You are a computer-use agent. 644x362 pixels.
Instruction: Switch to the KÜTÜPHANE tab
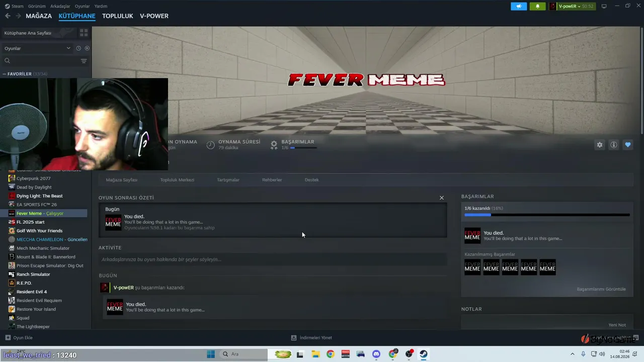pos(77,16)
